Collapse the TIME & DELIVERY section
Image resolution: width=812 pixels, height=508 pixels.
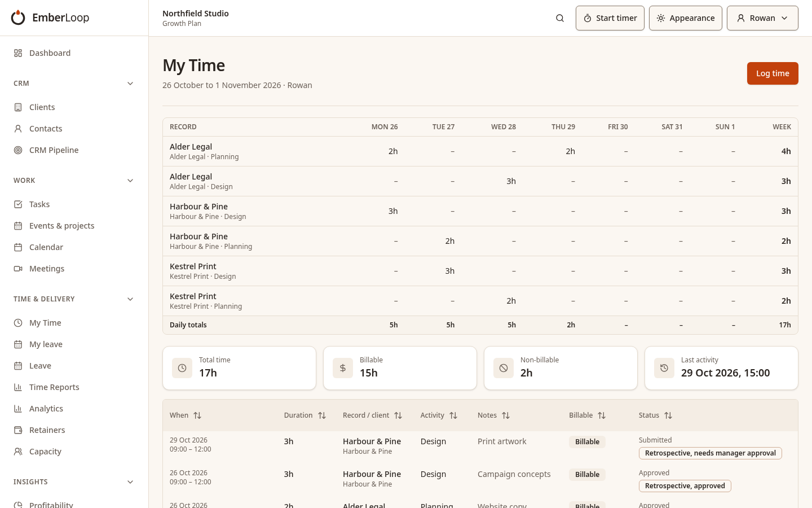click(x=130, y=299)
